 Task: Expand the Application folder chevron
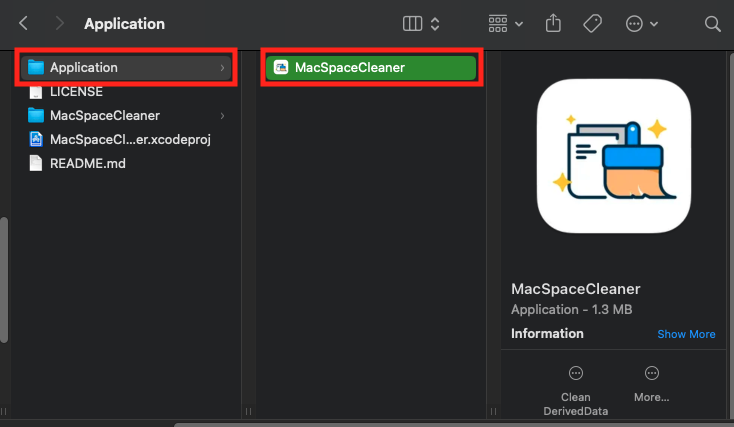coord(222,68)
